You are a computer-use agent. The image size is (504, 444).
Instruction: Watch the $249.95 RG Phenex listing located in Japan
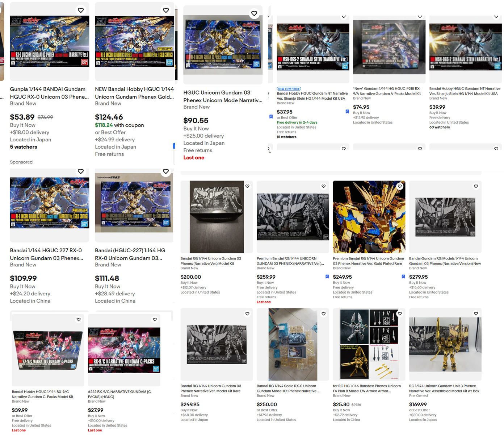click(247, 314)
